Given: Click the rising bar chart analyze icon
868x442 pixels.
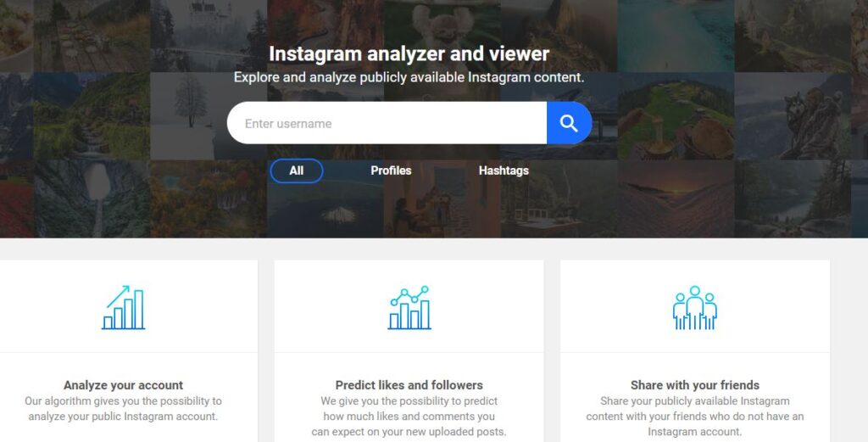Looking at the screenshot, I should [x=124, y=307].
